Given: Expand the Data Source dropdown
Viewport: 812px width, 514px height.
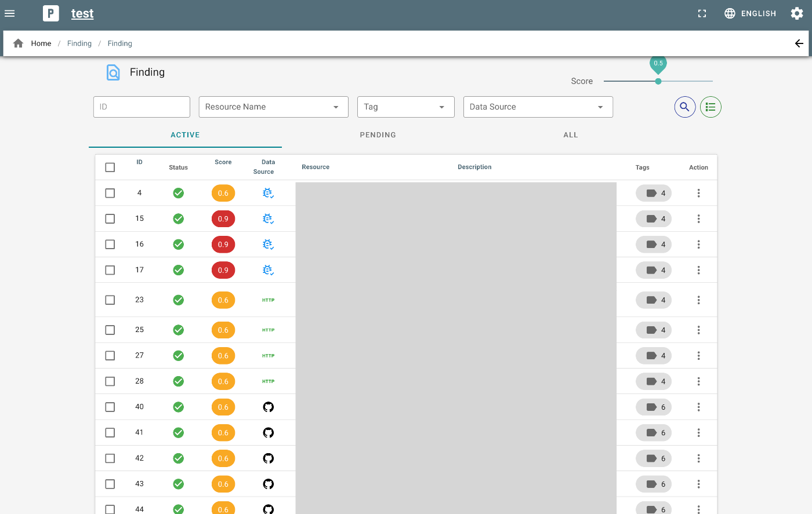Looking at the screenshot, I should tap(538, 107).
